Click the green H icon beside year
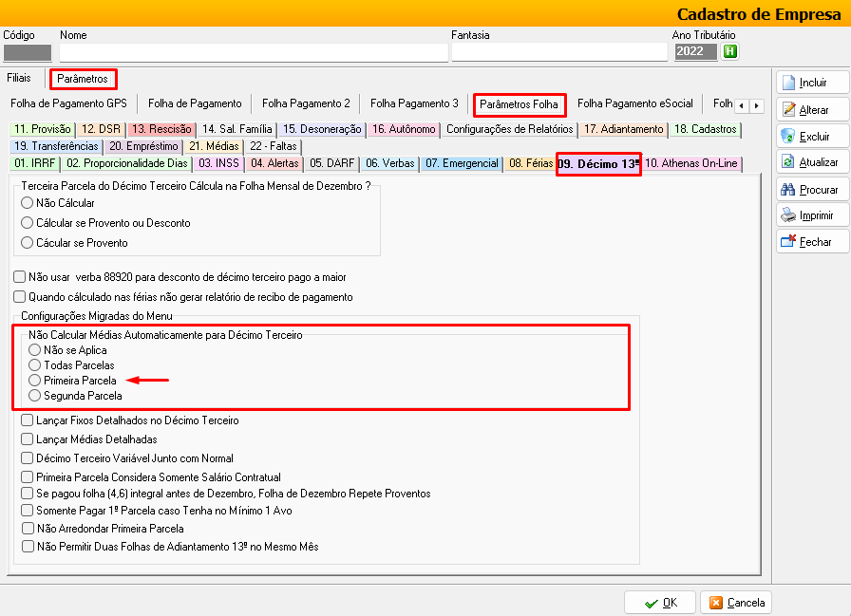 click(x=729, y=51)
